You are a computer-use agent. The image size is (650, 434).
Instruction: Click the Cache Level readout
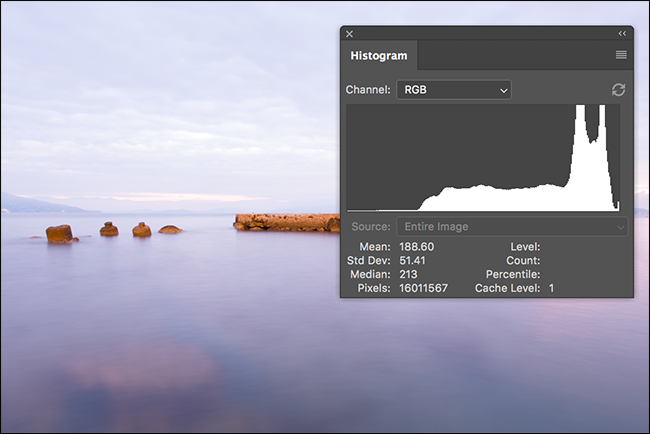click(x=514, y=288)
